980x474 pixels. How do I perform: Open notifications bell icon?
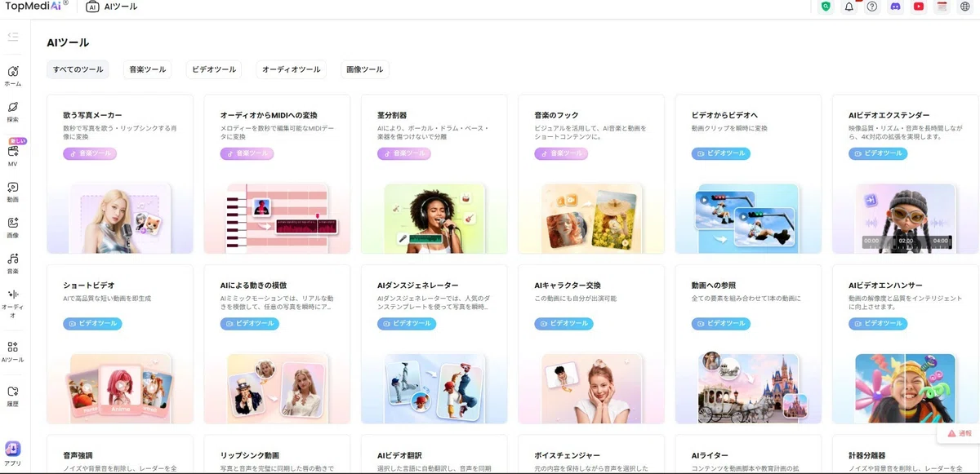[x=849, y=7]
